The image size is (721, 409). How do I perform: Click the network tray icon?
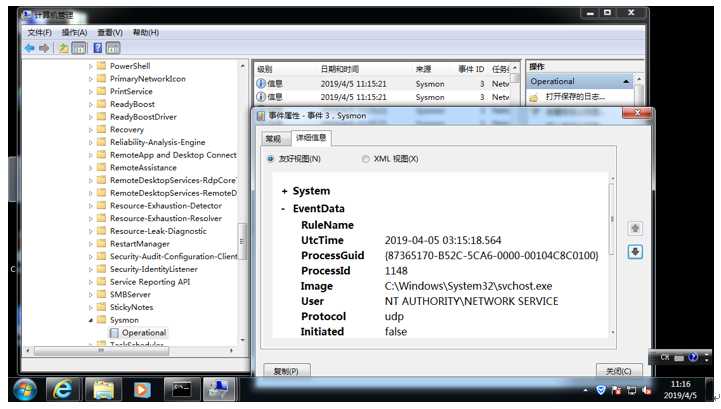tap(632, 391)
